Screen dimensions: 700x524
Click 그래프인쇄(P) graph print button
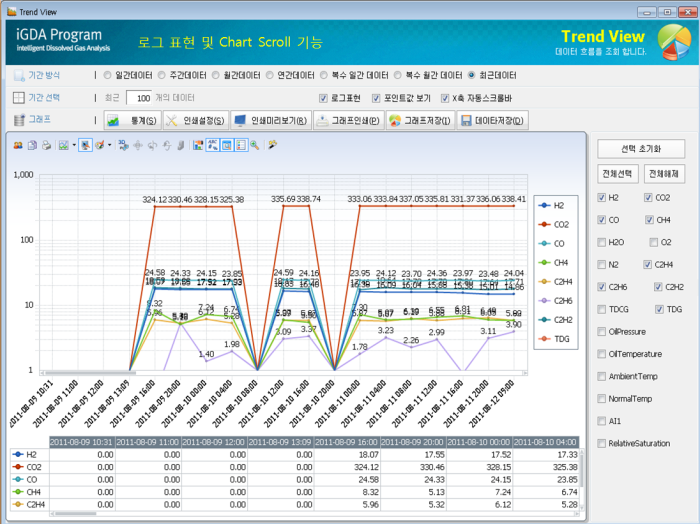coord(349,121)
